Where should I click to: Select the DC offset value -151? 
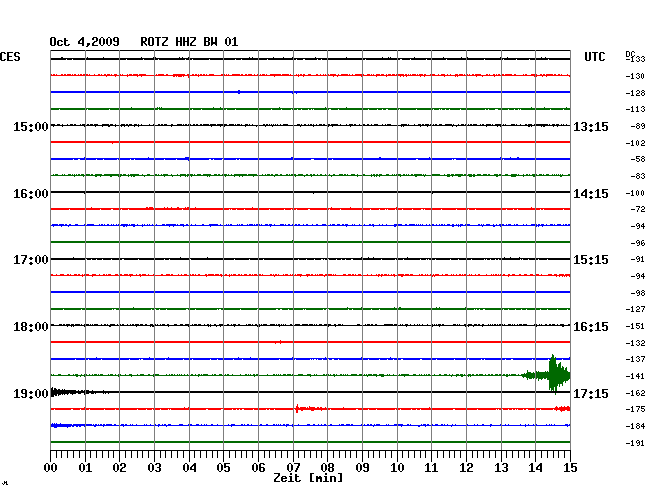point(635,326)
